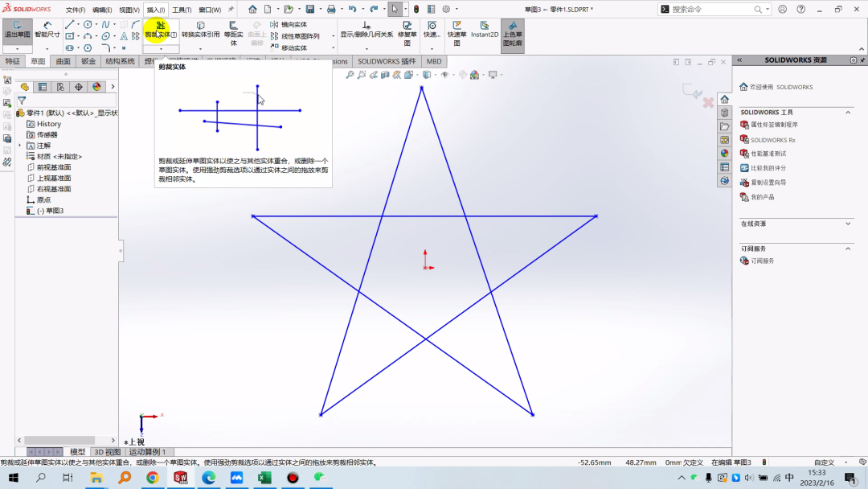Viewport: 868px width, 489px height.
Task: Click the Exit Sketch (退出草图) button
Action: coord(17,31)
